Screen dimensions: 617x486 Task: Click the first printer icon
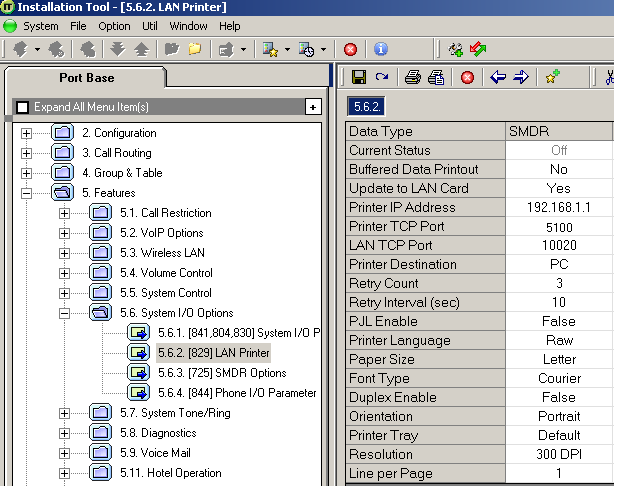(x=413, y=77)
